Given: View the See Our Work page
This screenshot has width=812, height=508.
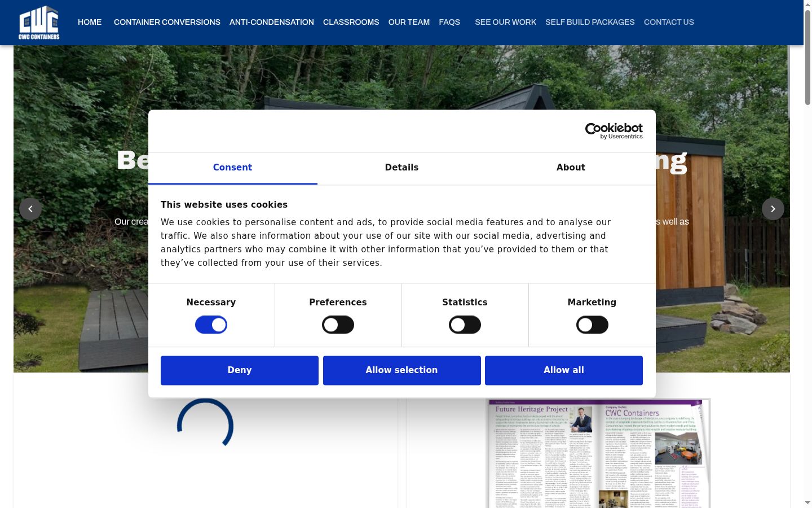Looking at the screenshot, I should coord(506,22).
